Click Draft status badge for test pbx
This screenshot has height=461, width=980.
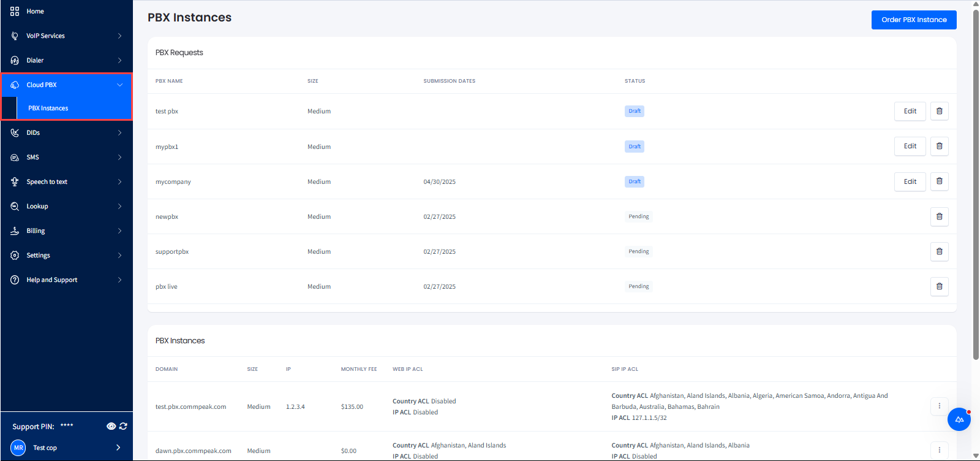[635, 111]
